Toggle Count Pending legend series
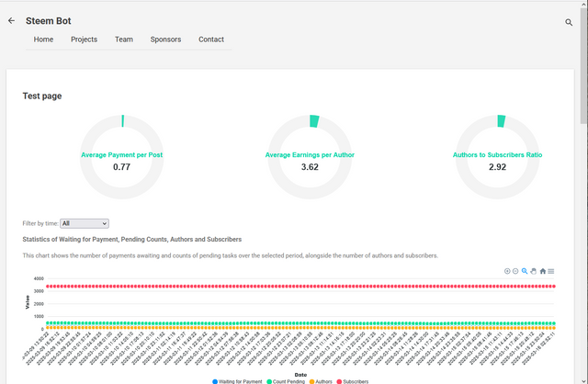This screenshot has height=384, width=588. pyautogui.click(x=286, y=381)
